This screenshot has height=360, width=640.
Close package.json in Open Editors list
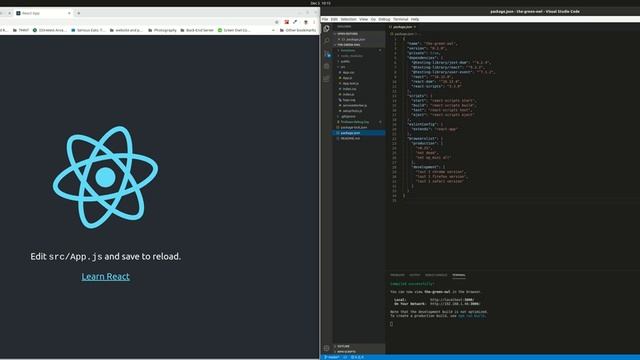(339, 39)
